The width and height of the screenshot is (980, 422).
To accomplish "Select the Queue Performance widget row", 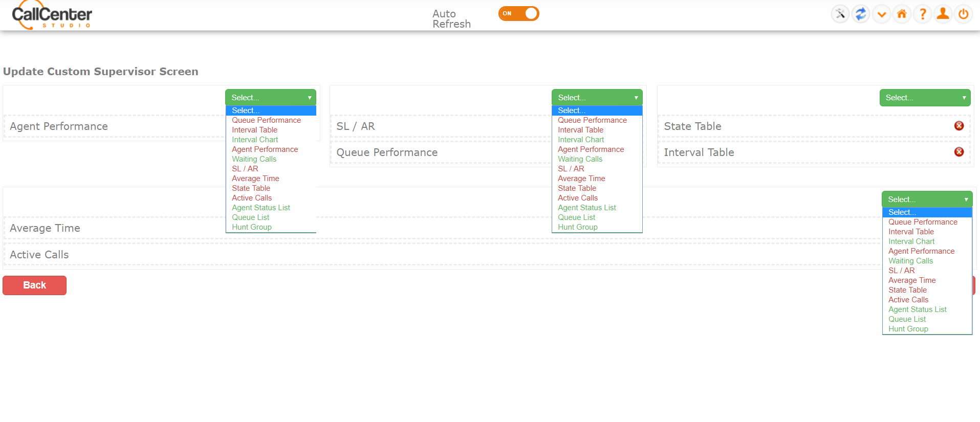I will [x=441, y=152].
